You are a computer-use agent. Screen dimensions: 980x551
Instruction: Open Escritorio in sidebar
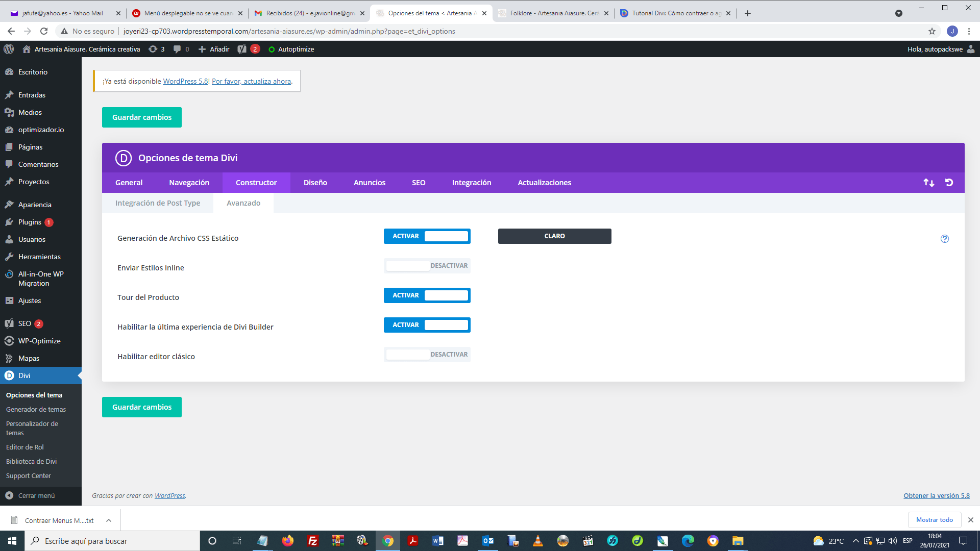pos(41,72)
